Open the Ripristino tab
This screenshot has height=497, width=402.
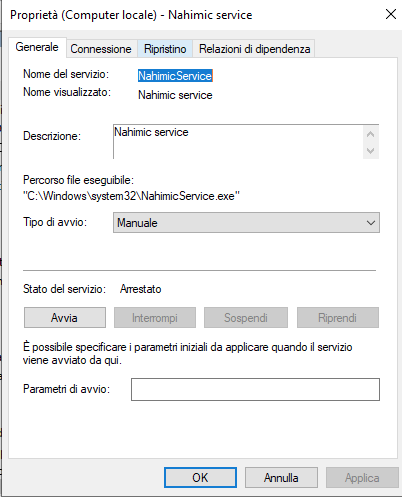point(165,49)
